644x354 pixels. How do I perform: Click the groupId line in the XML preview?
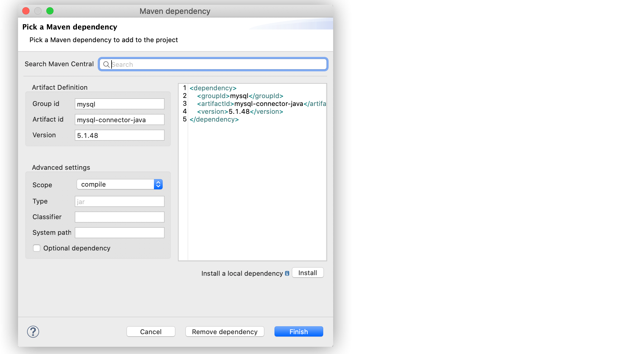pos(240,96)
